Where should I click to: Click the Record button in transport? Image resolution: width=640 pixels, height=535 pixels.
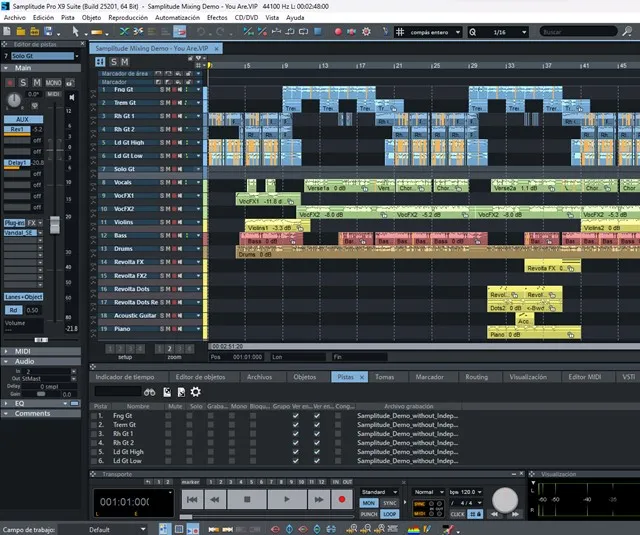342,498
